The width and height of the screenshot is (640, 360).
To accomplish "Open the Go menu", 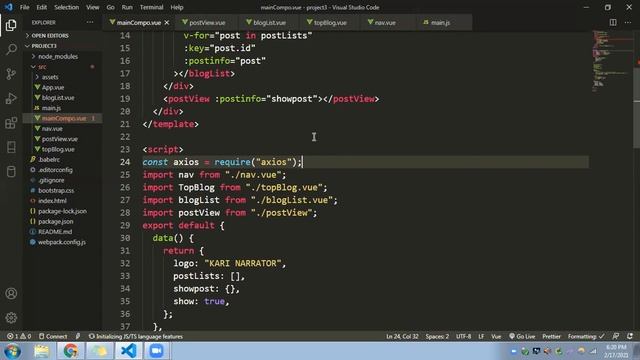I will [x=111, y=7].
